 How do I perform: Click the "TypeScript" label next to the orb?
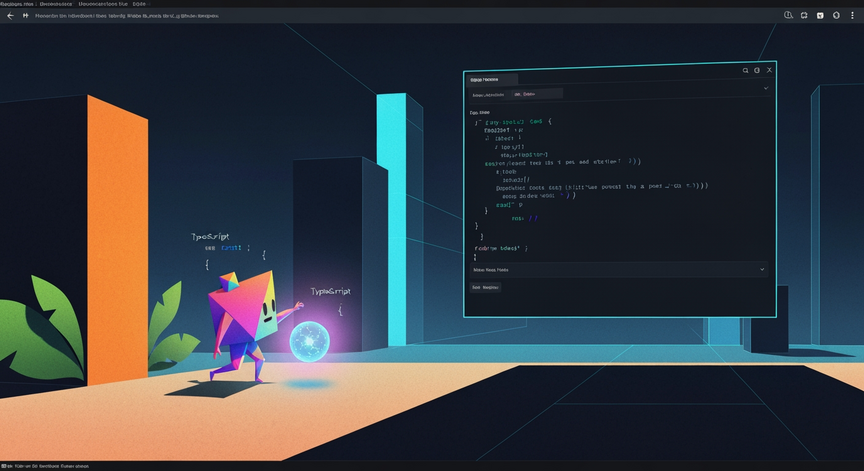330,291
